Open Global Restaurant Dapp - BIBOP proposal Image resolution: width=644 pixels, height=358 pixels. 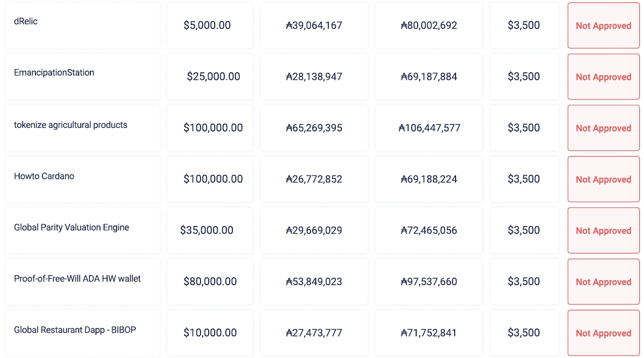75,330
